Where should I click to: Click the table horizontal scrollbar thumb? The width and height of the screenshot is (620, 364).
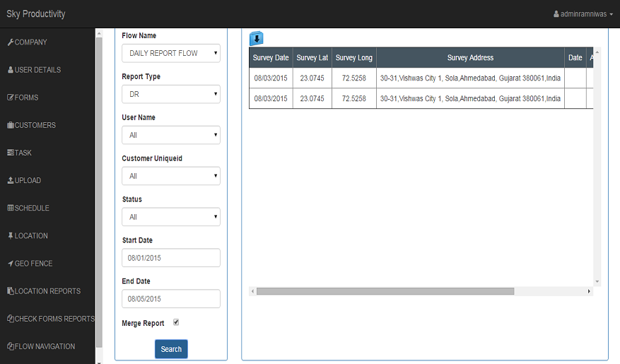click(385, 291)
